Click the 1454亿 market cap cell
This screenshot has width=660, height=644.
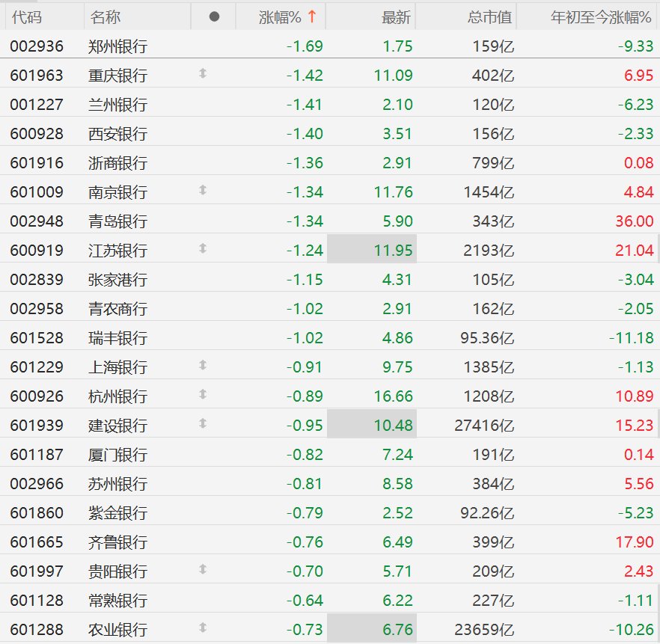click(489, 191)
